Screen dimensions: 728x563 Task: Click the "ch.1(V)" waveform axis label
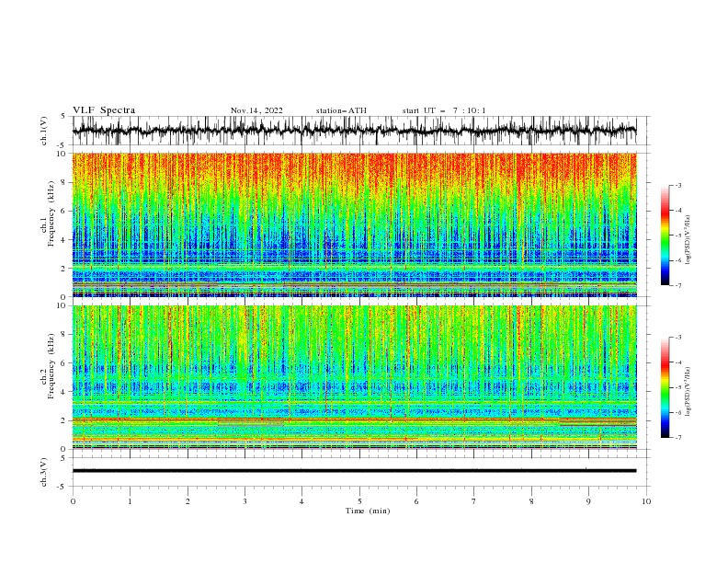44,131
